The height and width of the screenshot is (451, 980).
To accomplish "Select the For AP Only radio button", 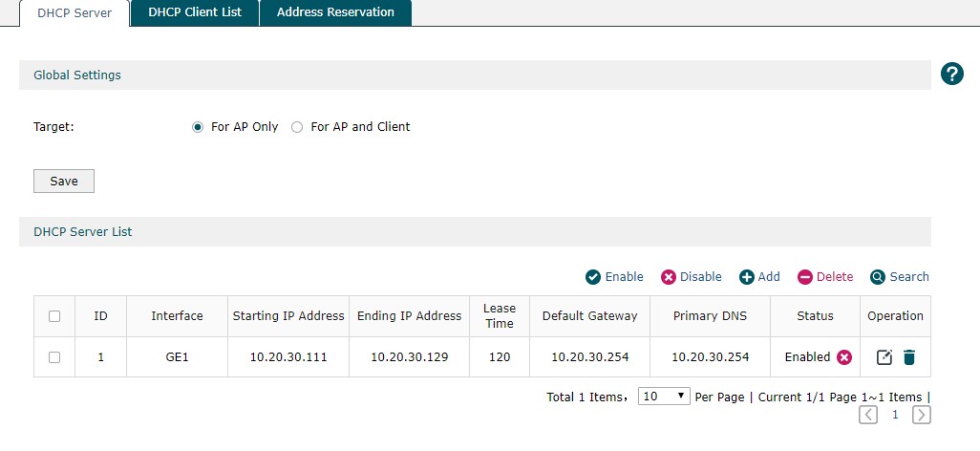I will tap(198, 127).
